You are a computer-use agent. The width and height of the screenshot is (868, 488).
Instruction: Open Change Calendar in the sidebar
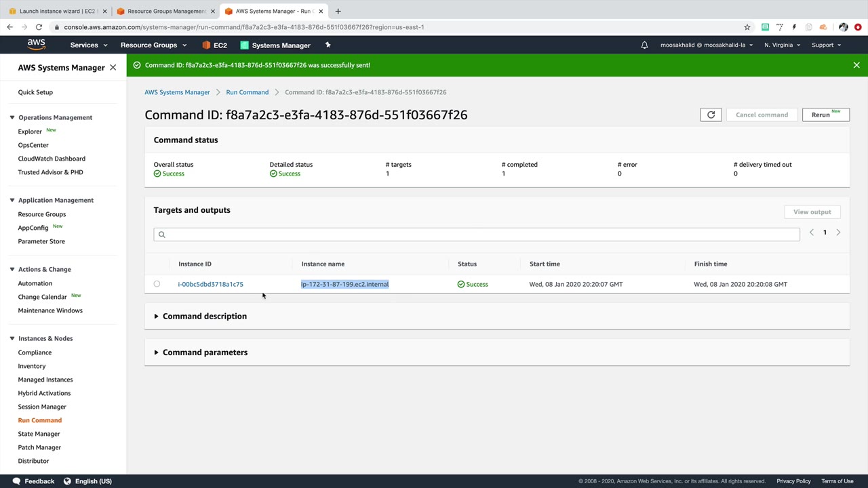coord(42,297)
